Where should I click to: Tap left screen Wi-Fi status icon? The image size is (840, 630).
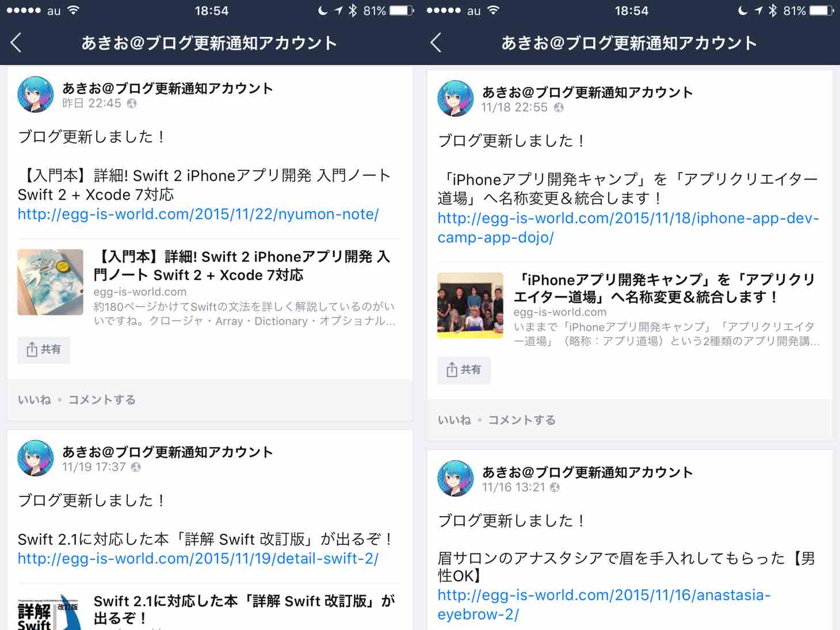pyautogui.click(x=73, y=10)
